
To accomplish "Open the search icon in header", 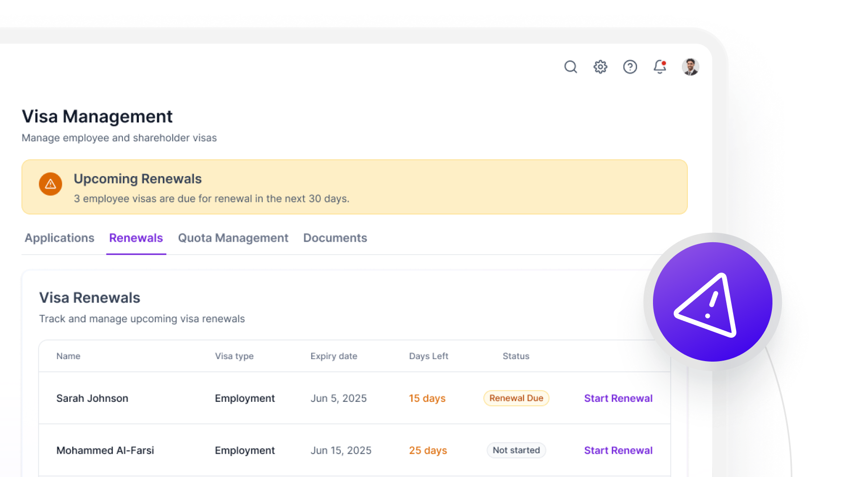I will pyautogui.click(x=570, y=67).
